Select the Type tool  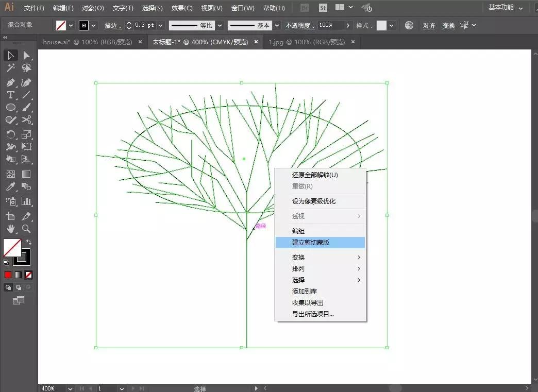11,95
